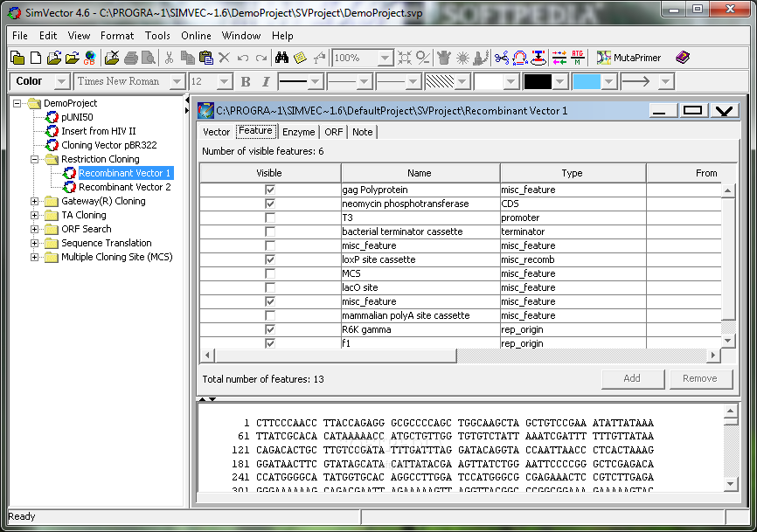The image size is (757, 532).
Task: Click the printer icon
Action: [x=131, y=58]
